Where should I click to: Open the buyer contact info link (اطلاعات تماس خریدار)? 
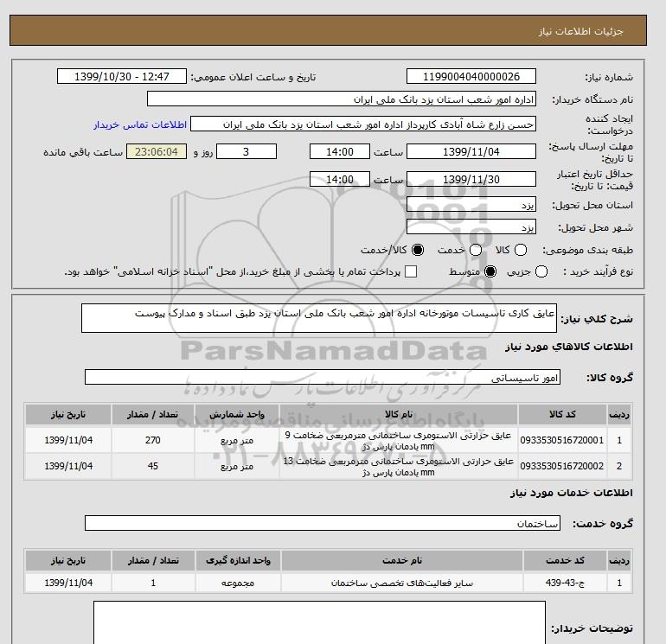tap(140, 124)
